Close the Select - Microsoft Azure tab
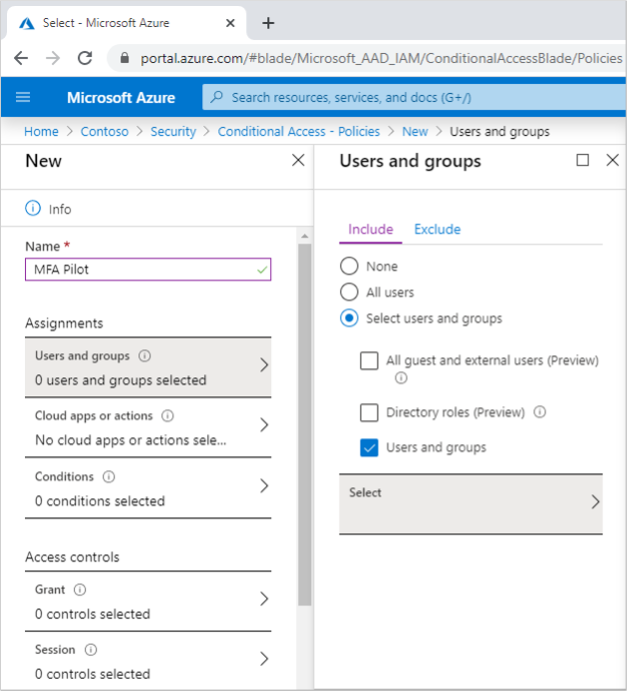Screen dimensions: 629x693 (x=230, y=23)
